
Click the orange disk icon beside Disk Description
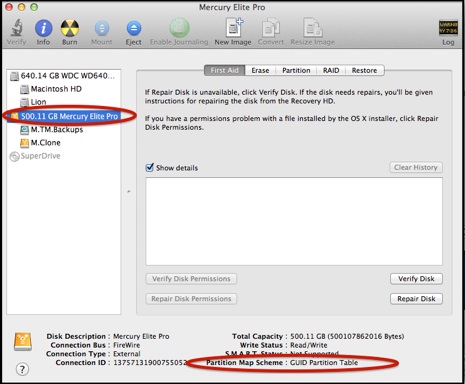(x=23, y=342)
